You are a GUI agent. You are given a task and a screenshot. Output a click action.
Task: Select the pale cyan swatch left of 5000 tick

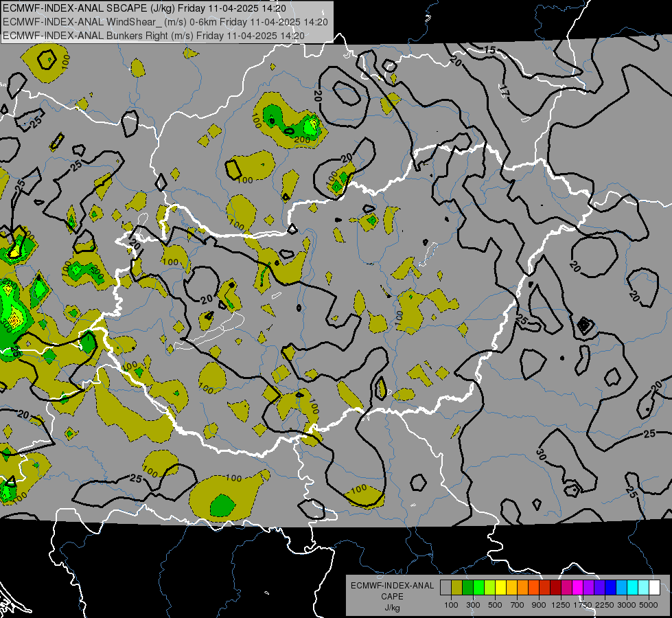(644, 588)
